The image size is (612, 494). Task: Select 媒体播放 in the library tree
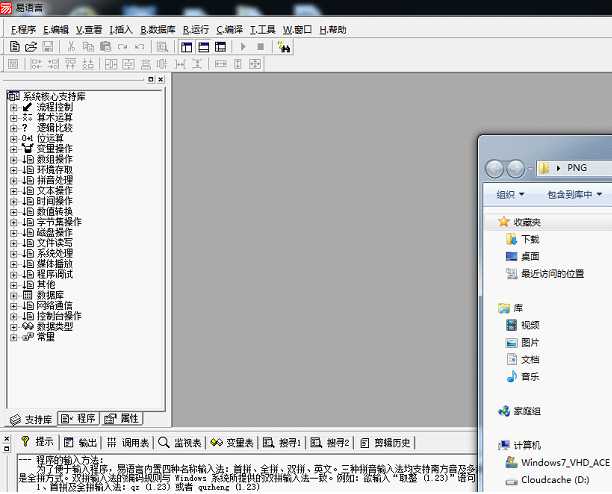pyautogui.click(x=55, y=264)
